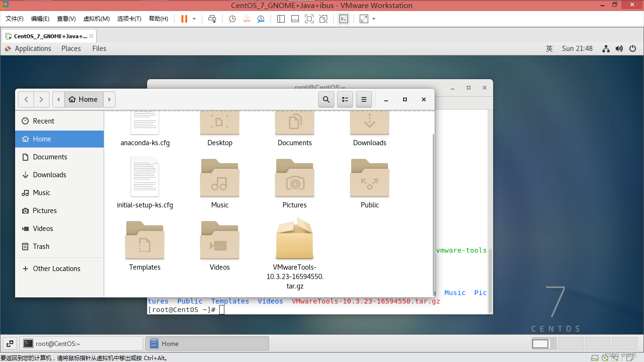The width and height of the screenshot is (644, 362).
Task: Open the 虚拟机(M) menu
Action: (96, 19)
